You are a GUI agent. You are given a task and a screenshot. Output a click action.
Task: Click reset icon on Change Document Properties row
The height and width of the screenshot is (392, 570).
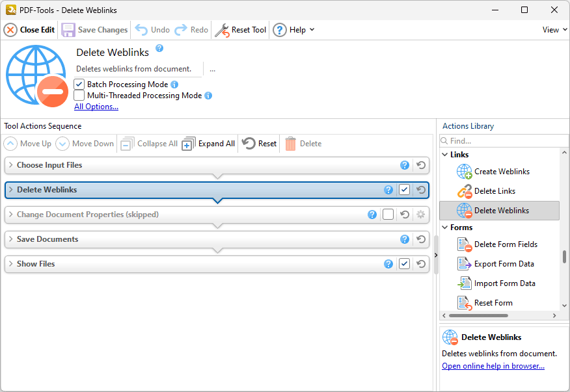point(405,215)
